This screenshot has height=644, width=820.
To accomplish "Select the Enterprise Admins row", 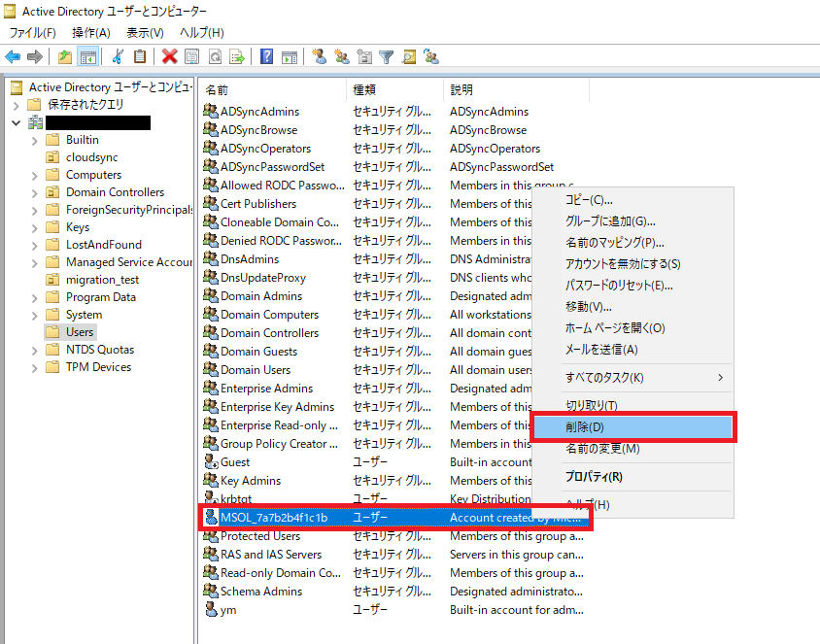I will 394,388.
